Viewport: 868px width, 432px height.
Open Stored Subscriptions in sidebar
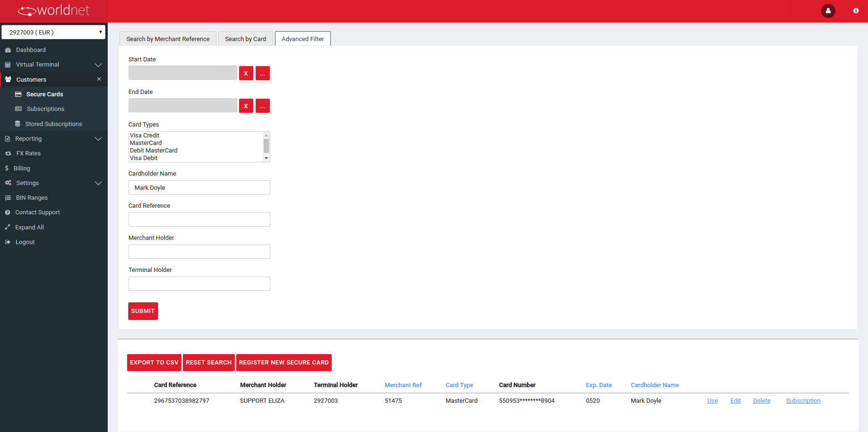[53, 124]
